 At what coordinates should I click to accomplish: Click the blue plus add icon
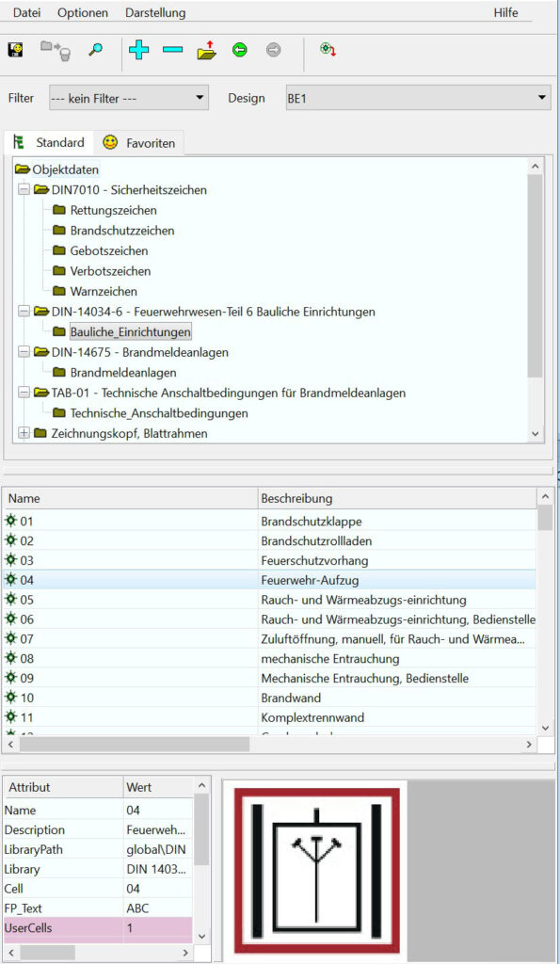[139, 49]
